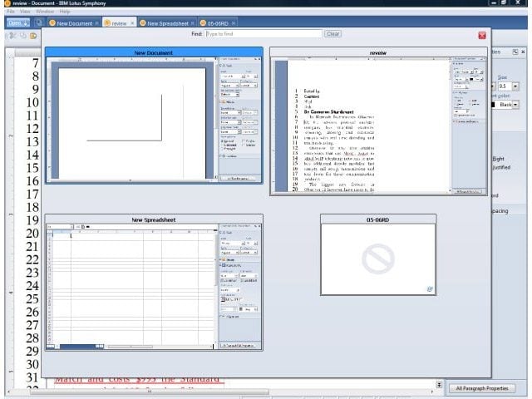The width and height of the screenshot is (532, 399).
Task: Switch to the 05-06RD tab
Action: tap(218, 23)
